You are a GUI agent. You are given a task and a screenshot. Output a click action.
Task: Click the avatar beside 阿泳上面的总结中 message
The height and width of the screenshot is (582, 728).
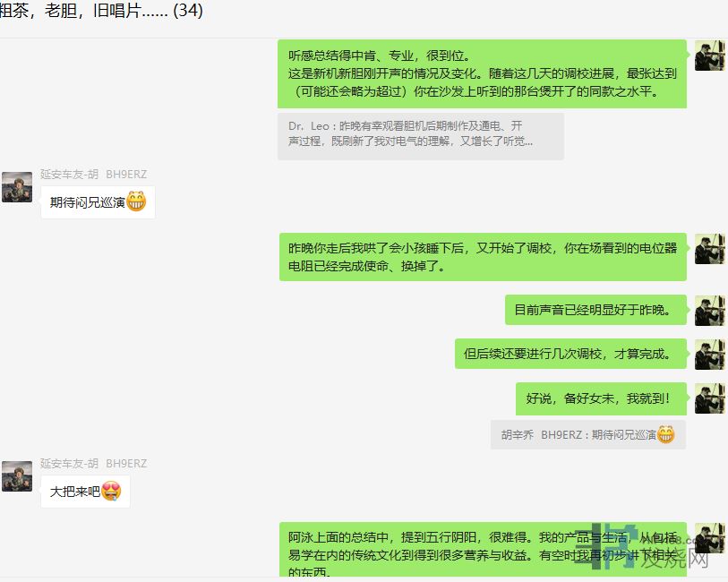709,538
